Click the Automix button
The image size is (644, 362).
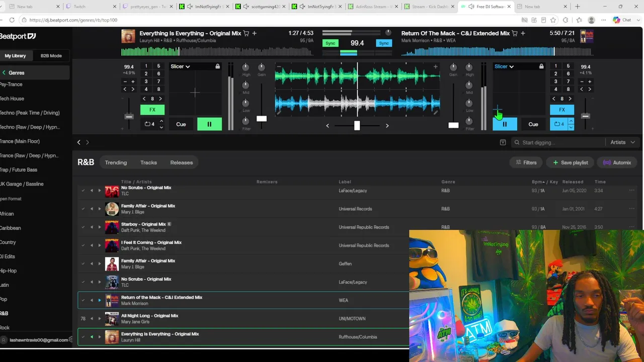click(x=617, y=162)
